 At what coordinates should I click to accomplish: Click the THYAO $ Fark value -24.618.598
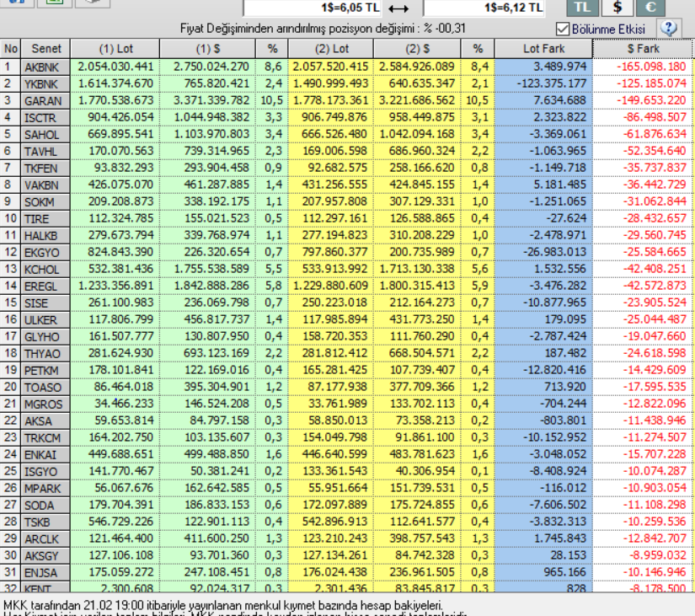(655, 353)
